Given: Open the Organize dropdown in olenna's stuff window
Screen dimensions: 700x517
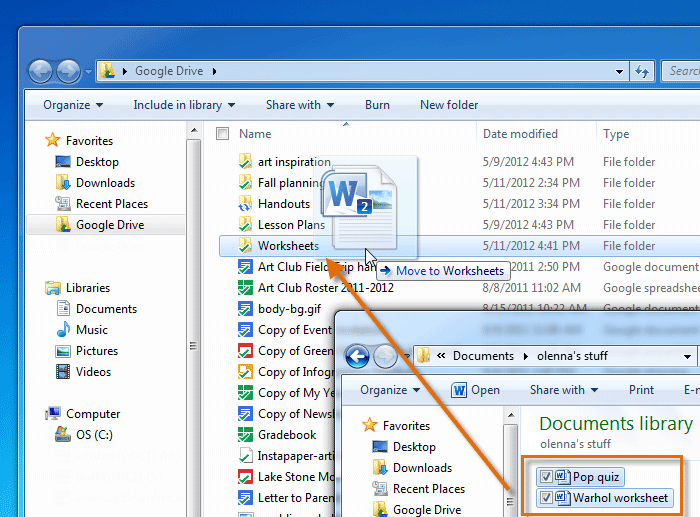Looking at the screenshot, I should 390,390.
